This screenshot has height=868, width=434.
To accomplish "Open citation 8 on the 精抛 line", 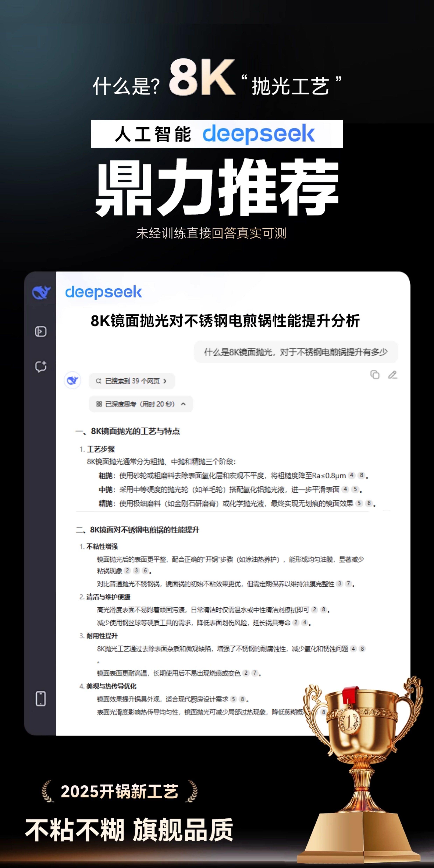I will pyautogui.click(x=369, y=503).
